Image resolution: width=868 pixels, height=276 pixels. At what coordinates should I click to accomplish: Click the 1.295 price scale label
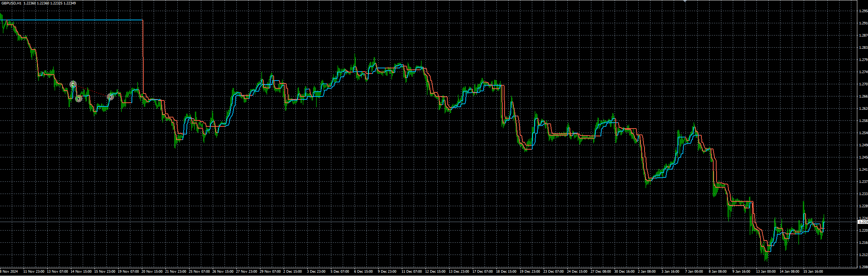(863, 11)
